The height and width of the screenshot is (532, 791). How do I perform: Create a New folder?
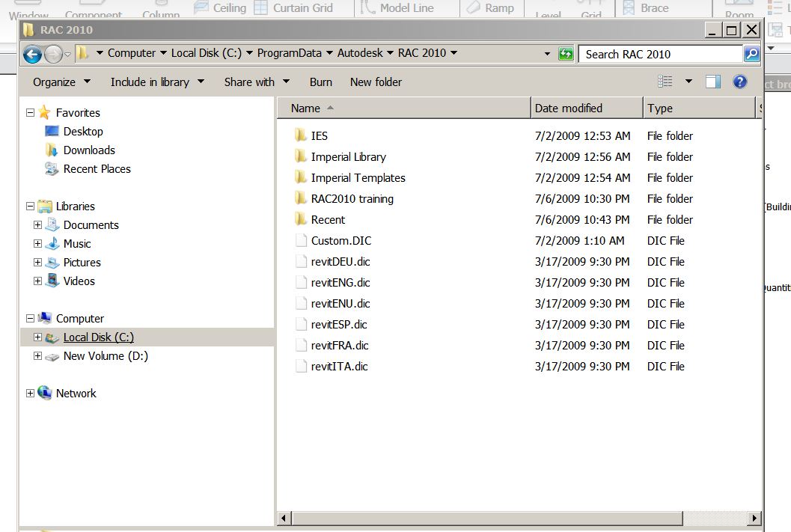click(376, 82)
